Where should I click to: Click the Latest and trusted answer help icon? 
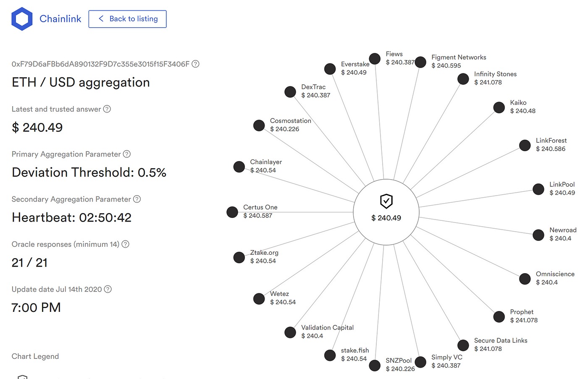tap(107, 109)
